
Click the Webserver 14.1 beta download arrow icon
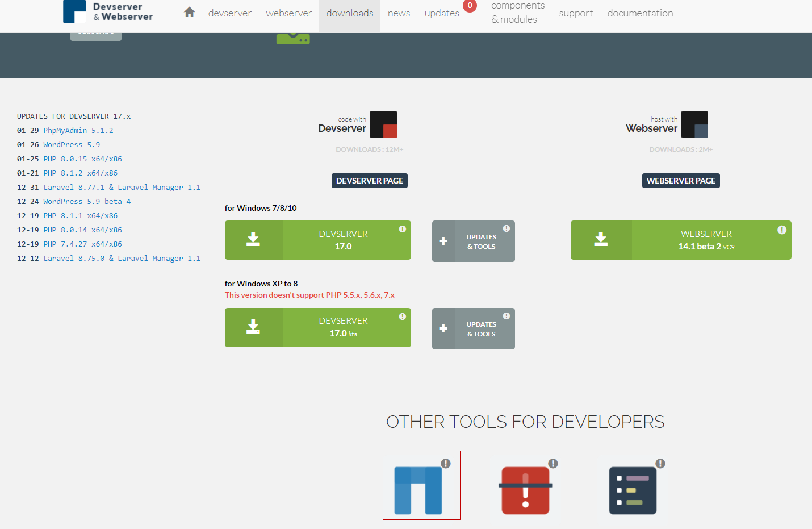(601, 240)
